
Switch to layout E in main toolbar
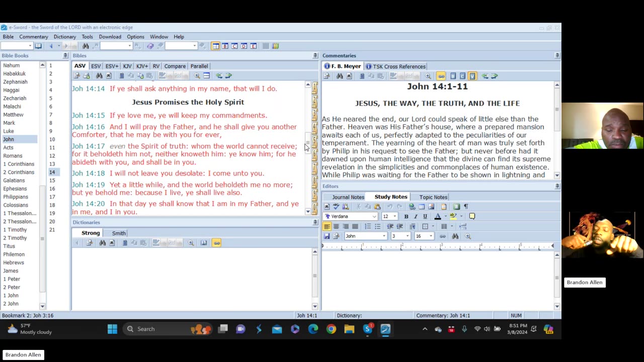254,46
